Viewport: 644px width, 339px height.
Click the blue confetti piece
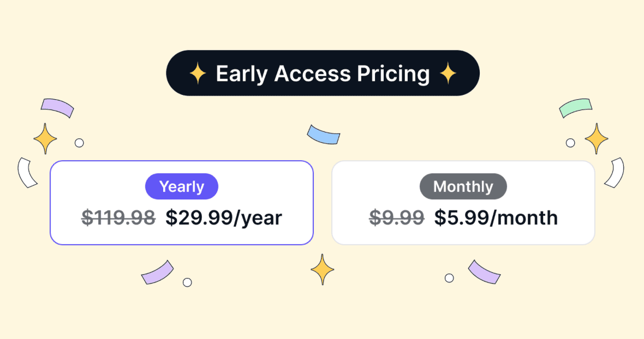tap(324, 135)
